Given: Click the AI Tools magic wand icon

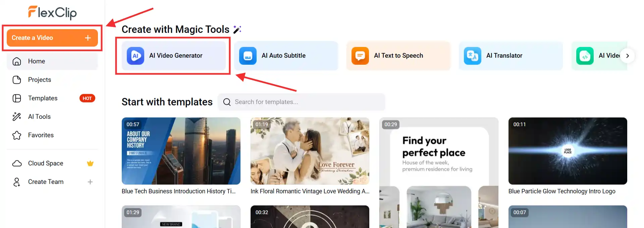Looking at the screenshot, I should [17, 117].
